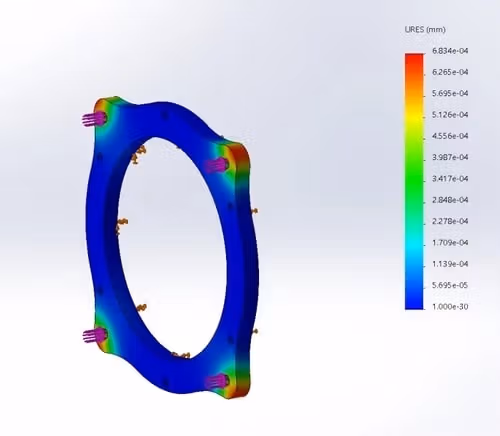Click the legend value 3.987e-04
Image resolution: width=500 pixels, height=436 pixels.
pos(450,157)
